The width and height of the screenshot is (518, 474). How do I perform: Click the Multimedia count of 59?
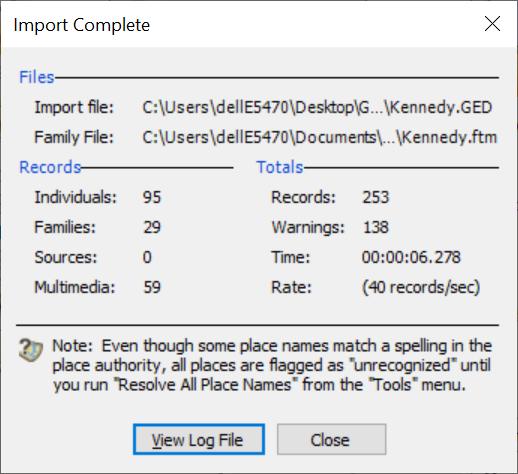coord(152,287)
